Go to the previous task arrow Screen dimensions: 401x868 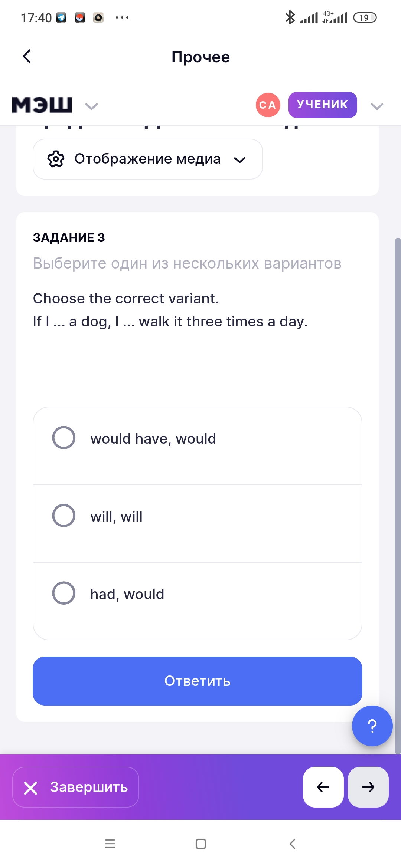coord(323,787)
